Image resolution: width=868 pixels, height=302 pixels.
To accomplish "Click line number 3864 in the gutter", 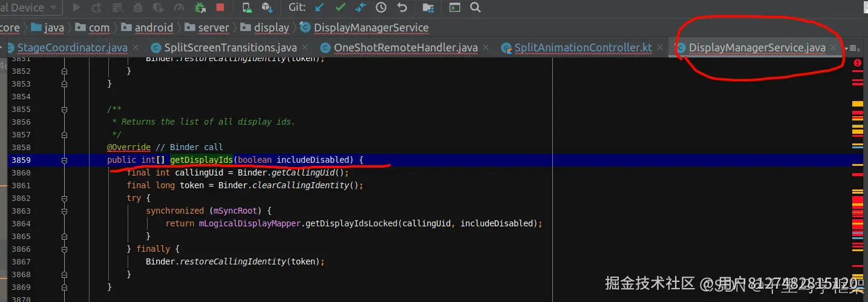I will point(21,223).
